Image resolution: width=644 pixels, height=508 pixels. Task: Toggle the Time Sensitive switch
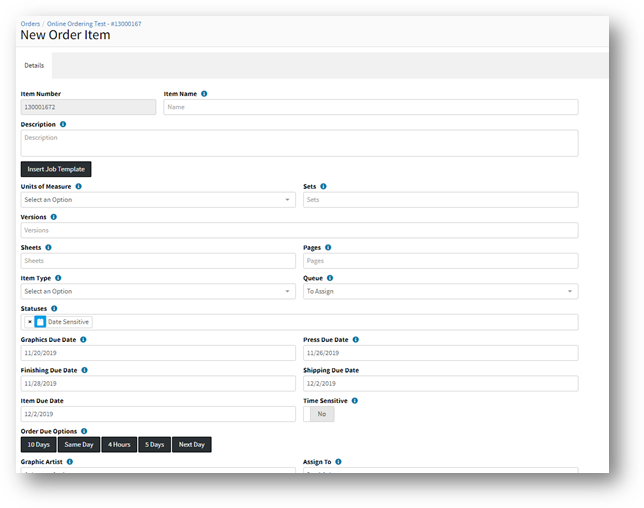click(319, 414)
